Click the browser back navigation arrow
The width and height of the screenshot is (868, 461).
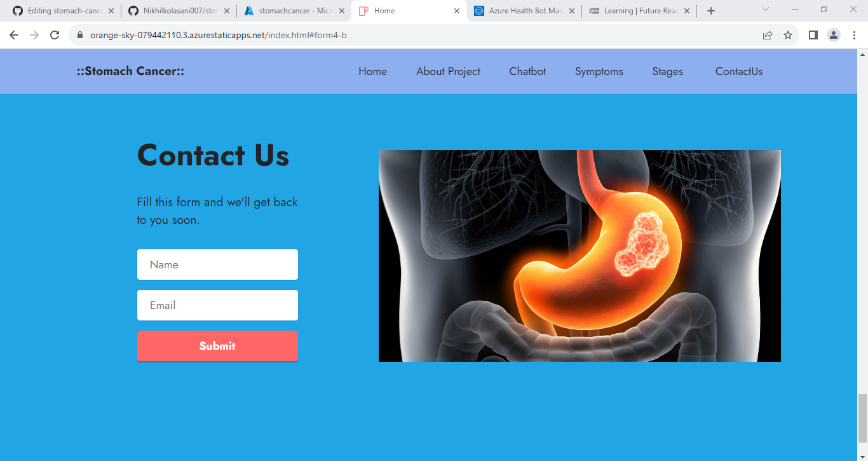point(13,35)
